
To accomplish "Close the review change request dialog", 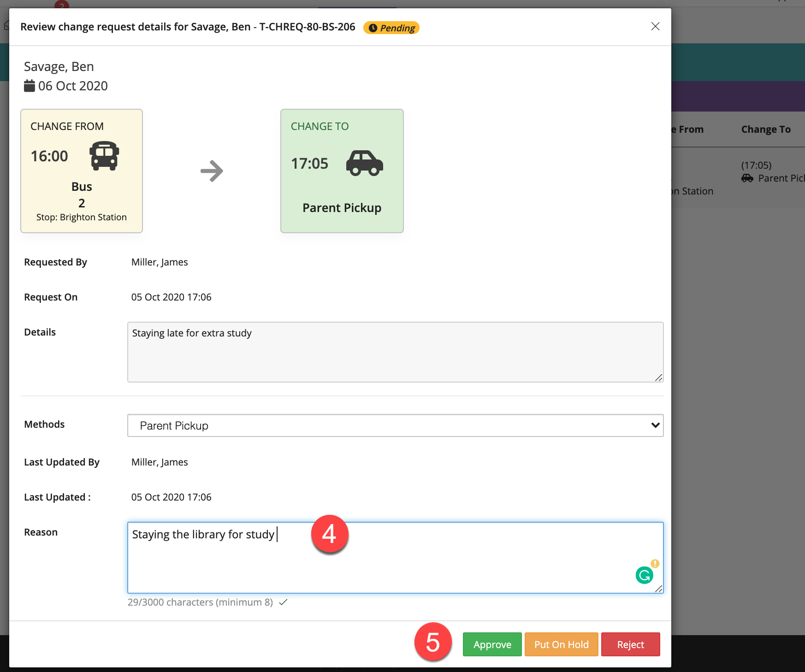I will [655, 26].
